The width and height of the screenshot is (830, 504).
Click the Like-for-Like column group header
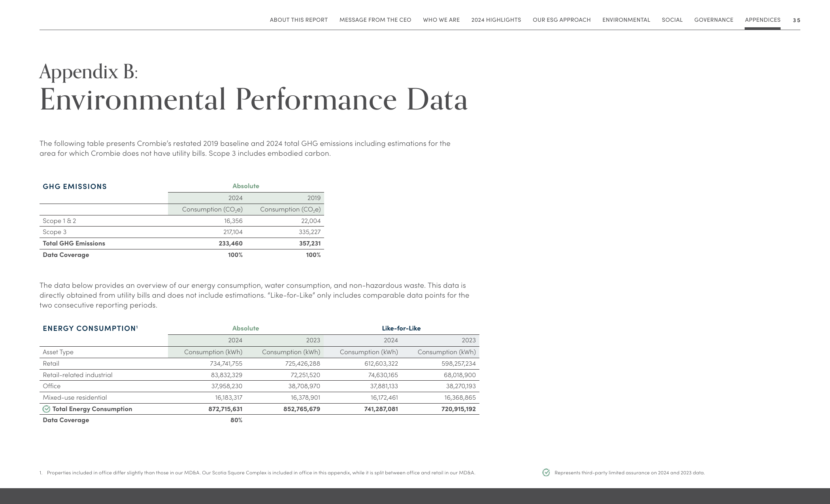401,328
